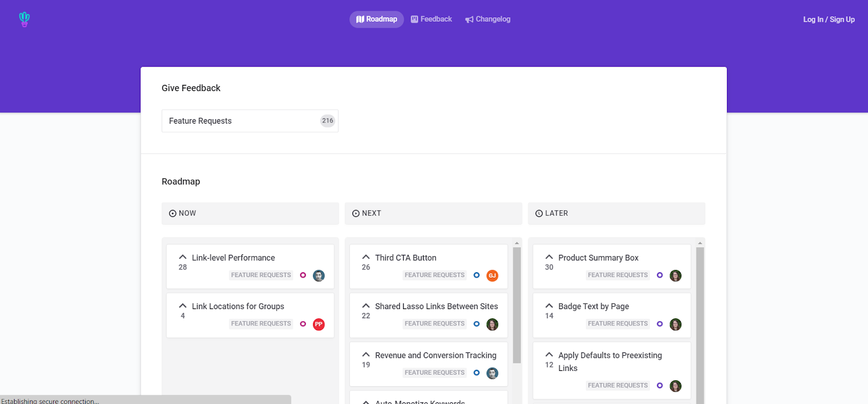This screenshot has width=868, height=404.
Task: Click Feature Requests tag on Apply Defaults card
Action: pos(618,386)
